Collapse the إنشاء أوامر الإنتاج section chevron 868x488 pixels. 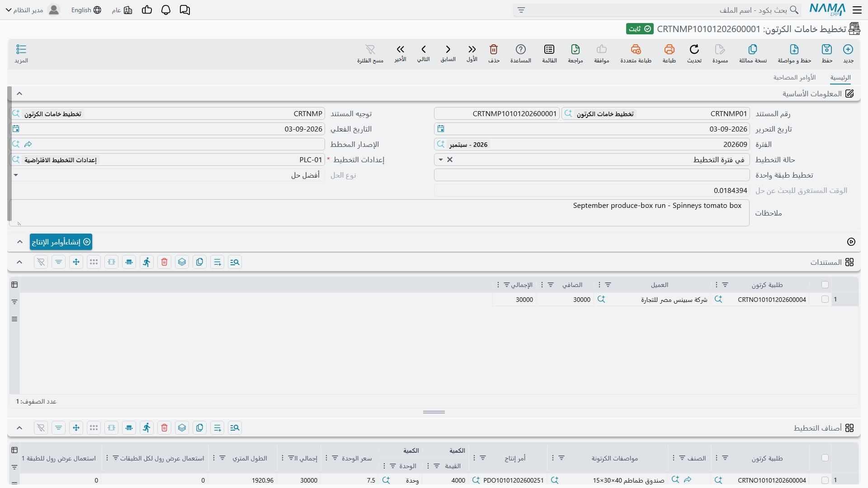click(19, 242)
